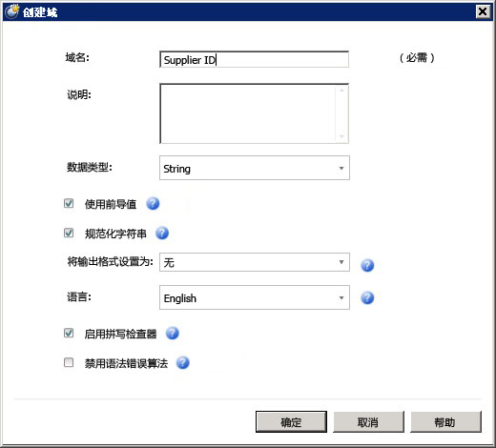
Task: Click the 说明 box scrollbar down arrow
Action: (341, 136)
